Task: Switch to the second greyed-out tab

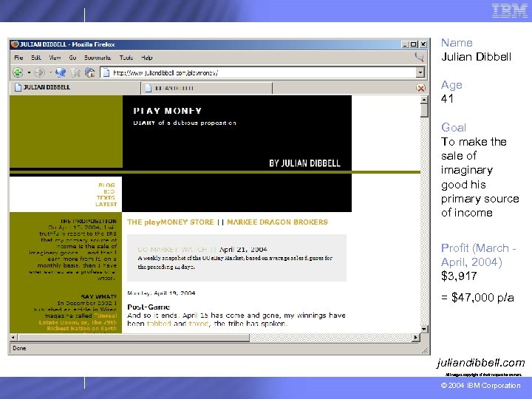Action: (x=206, y=88)
